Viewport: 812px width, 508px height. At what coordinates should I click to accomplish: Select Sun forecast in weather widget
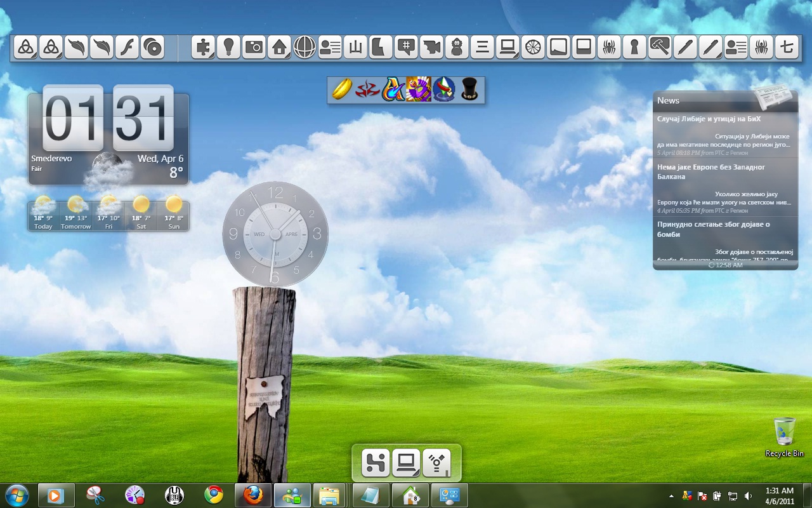pyautogui.click(x=173, y=214)
